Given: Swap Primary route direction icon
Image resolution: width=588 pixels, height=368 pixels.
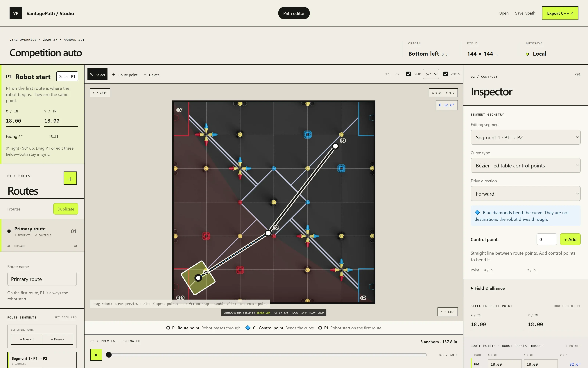Looking at the screenshot, I should 76,246.
